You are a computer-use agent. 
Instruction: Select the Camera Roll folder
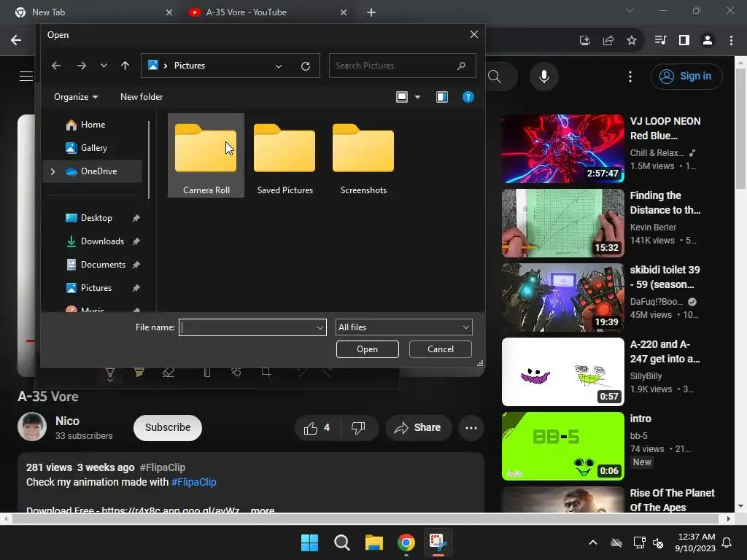point(206,156)
